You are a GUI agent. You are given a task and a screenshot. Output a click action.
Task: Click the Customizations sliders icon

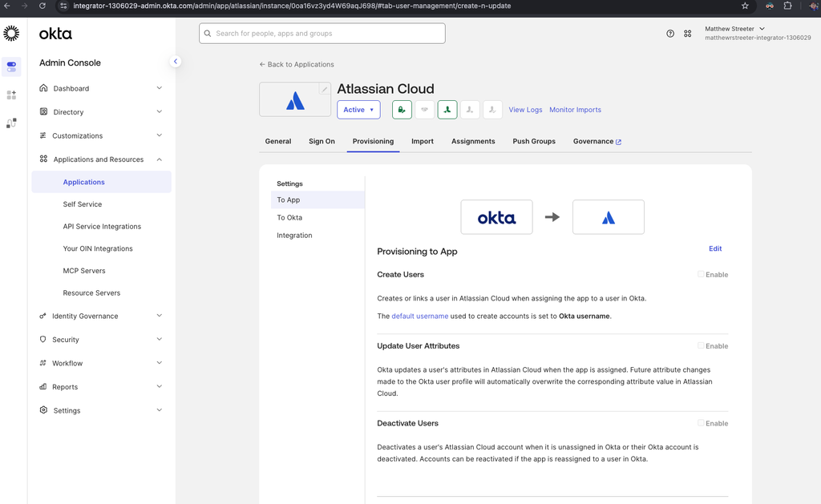(43, 135)
